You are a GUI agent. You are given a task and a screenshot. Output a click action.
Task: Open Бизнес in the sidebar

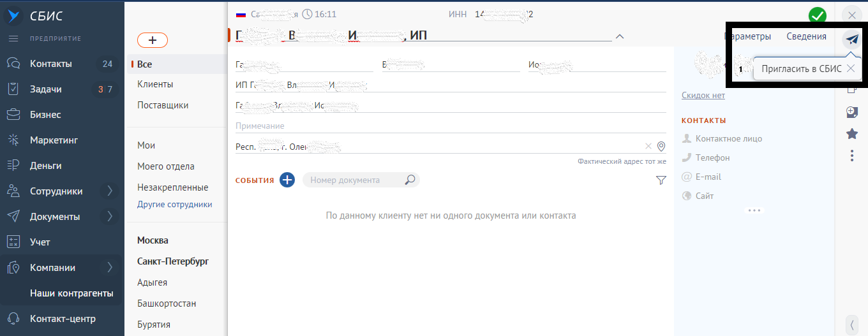[x=46, y=115]
